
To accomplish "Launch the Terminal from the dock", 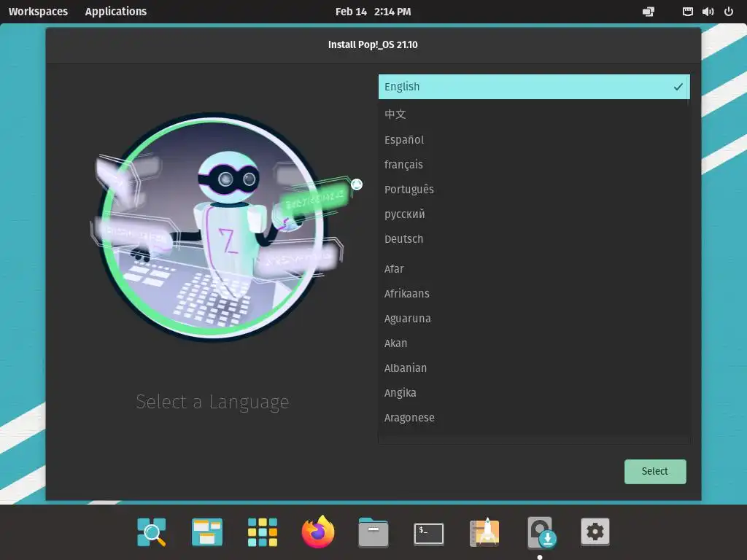I will pos(429,534).
